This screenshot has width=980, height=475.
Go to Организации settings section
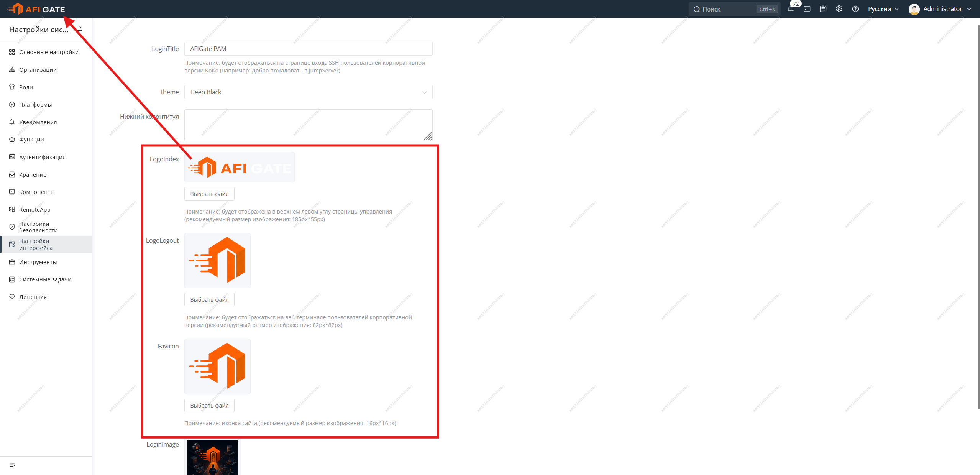click(x=46, y=70)
